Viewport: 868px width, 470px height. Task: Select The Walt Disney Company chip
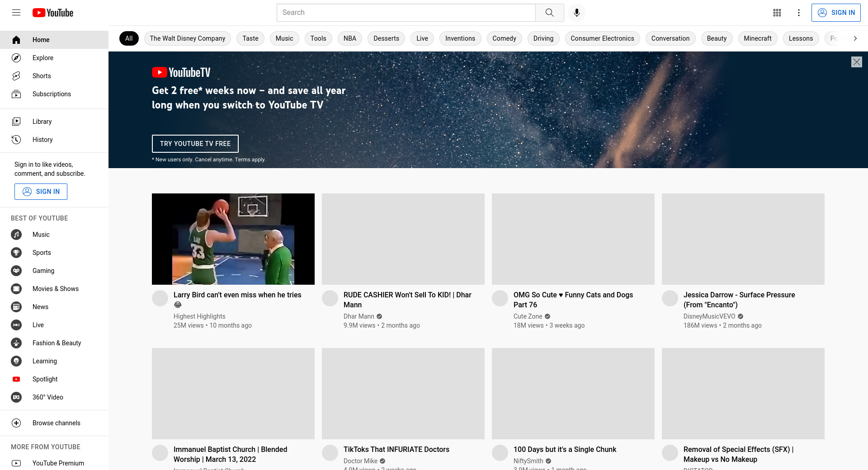tap(188, 38)
